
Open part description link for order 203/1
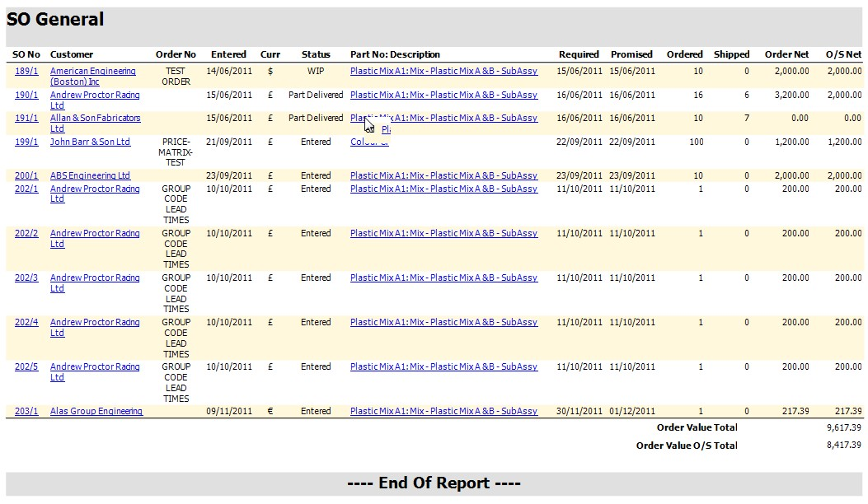443,412
